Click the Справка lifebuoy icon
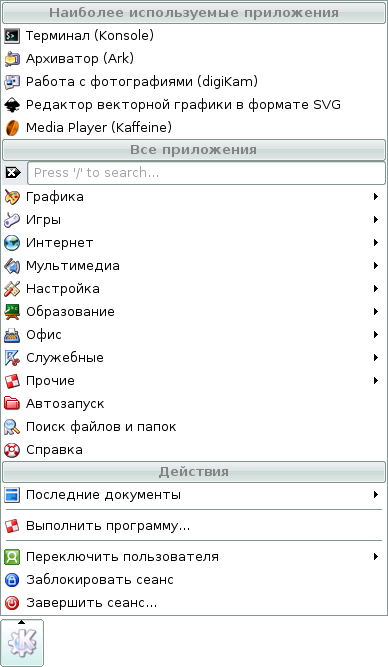The image size is (388, 667). [x=12, y=450]
